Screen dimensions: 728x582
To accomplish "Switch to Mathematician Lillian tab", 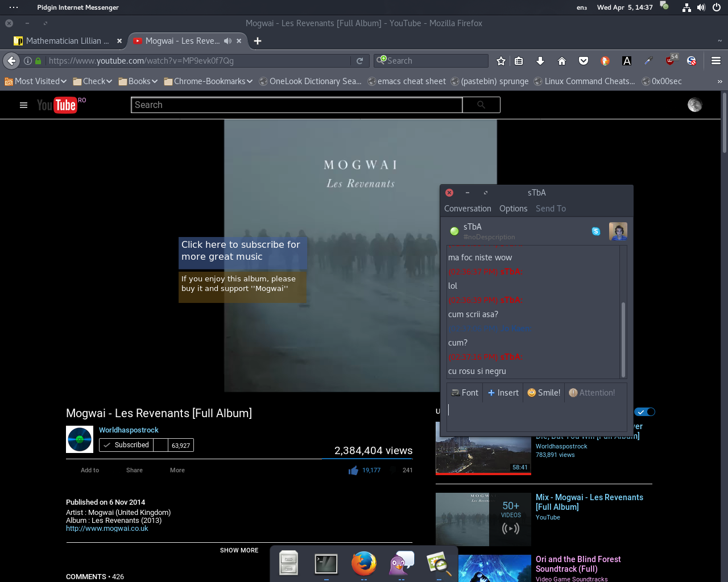I will 68,41.
